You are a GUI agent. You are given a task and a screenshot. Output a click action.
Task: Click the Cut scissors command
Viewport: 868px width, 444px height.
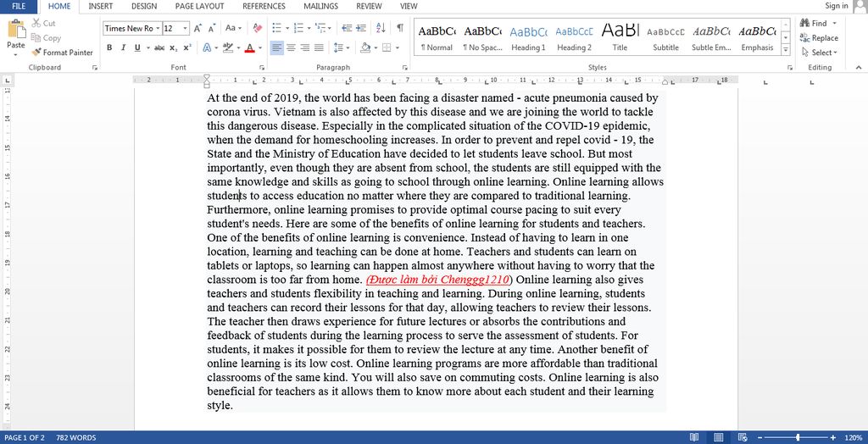coord(44,23)
